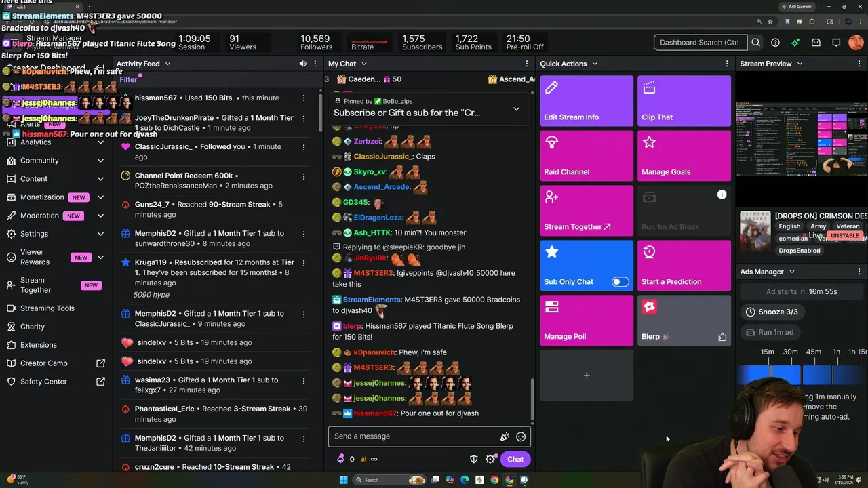Click the Edit Stream Info tile
This screenshot has width=868, height=488.
coord(587,101)
